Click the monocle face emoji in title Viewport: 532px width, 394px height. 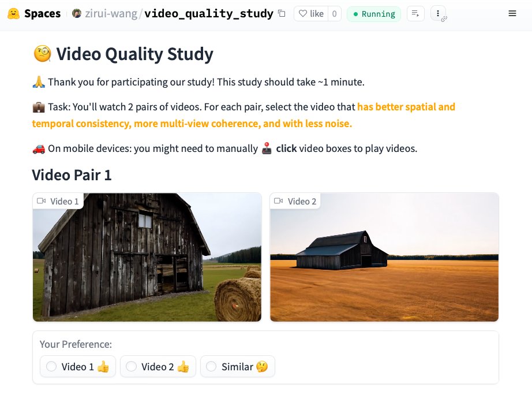43,54
